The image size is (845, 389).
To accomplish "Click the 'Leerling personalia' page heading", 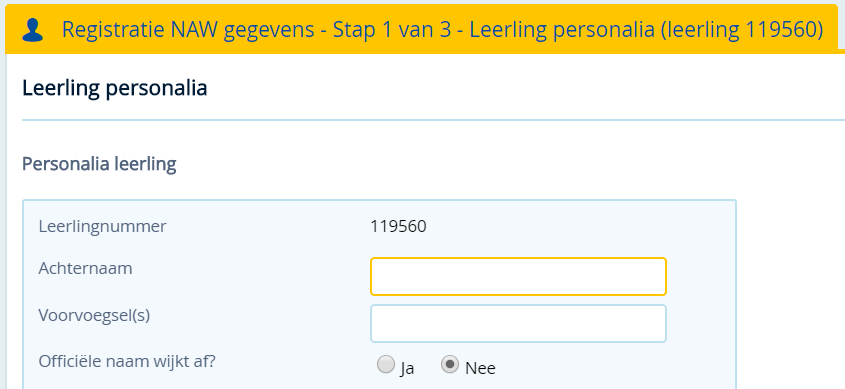I will pyautogui.click(x=115, y=88).
